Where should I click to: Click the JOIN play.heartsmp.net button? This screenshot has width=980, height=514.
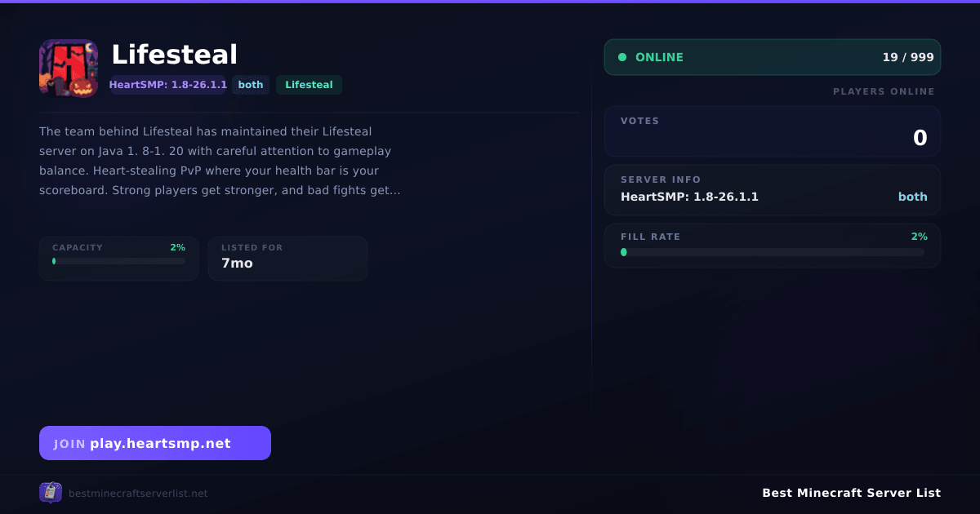155,443
